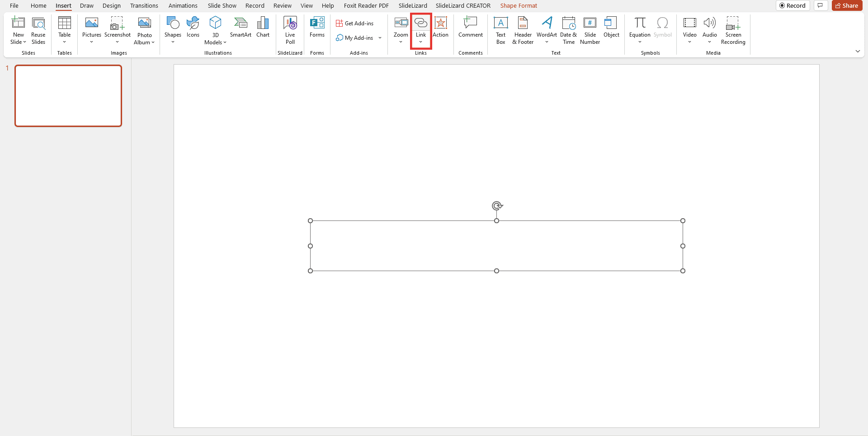Image resolution: width=868 pixels, height=436 pixels.
Task: Expand the Link dropdown arrow
Action: coord(421,42)
